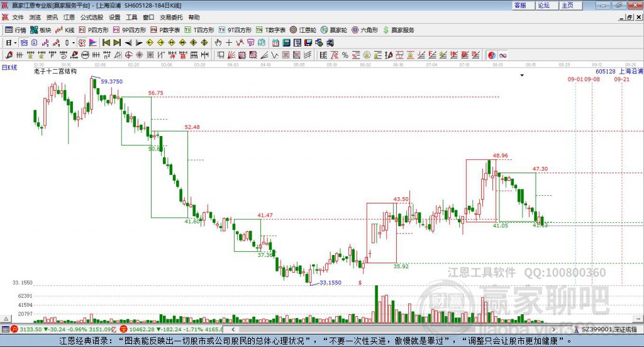Click the save floppy disk icon
The image size is (644, 347).
308,43
